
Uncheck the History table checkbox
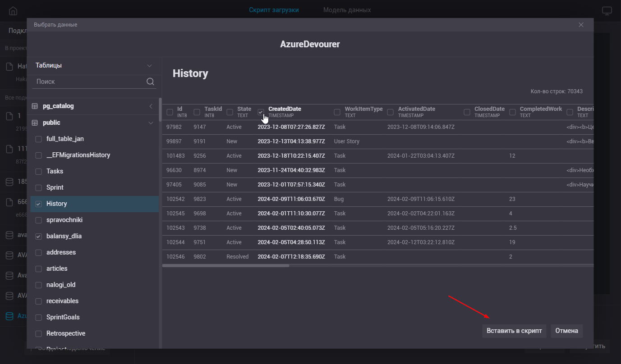point(39,204)
